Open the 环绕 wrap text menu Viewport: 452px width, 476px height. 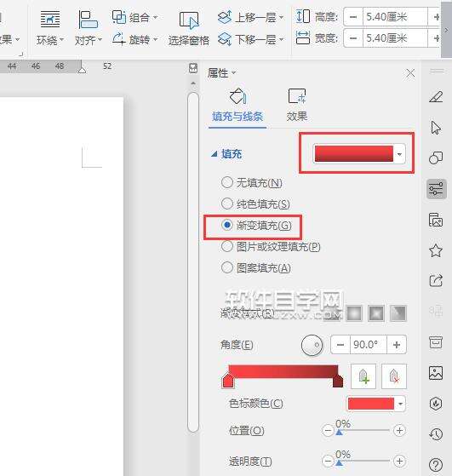(x=50, y=28)
